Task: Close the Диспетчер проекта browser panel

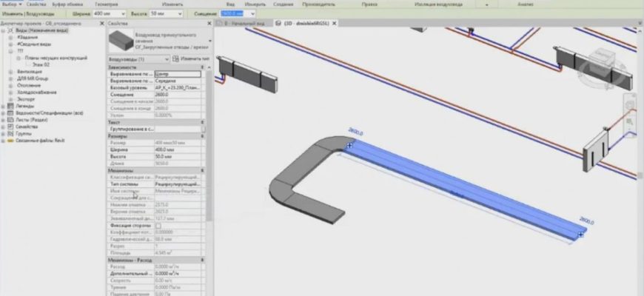Action: click(x=102, y=24)
